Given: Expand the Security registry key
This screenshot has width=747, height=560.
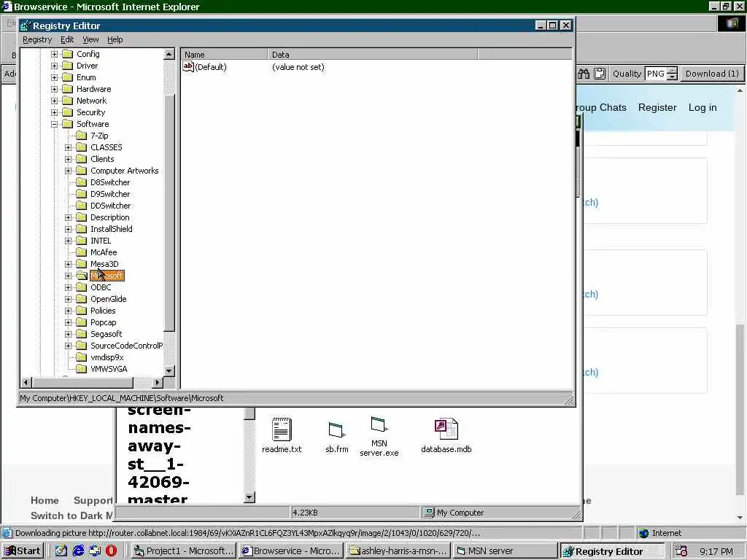Looking at the screenshot, I should coord(54,112).
